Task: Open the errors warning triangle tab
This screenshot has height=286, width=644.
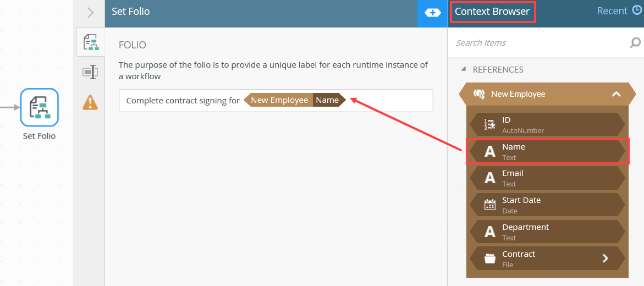Action: [x=90, y=102]
